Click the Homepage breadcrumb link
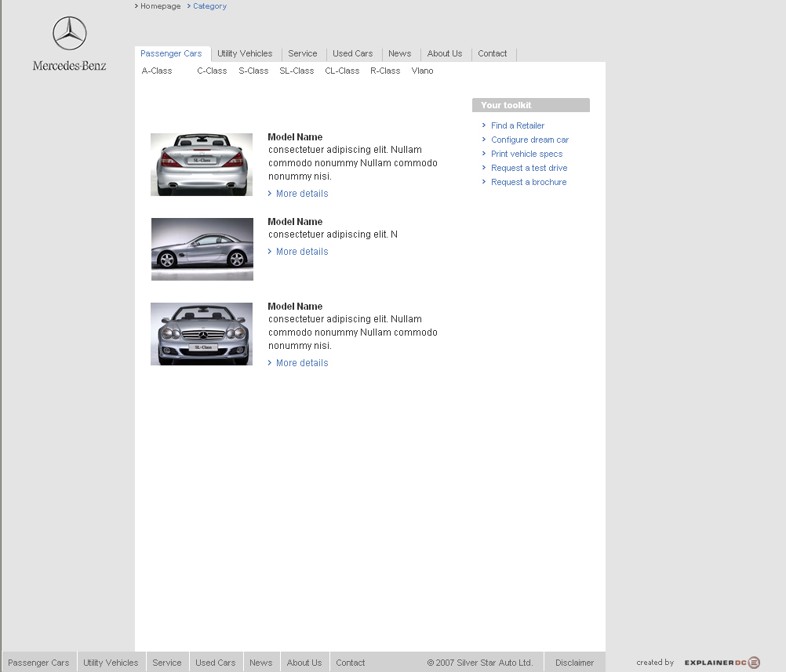This screenshot has height=672, width=786. click(160, 6)
